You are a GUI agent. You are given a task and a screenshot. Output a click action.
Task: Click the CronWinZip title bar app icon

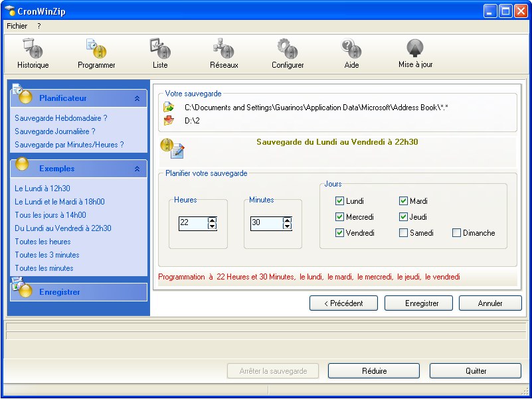10,11
